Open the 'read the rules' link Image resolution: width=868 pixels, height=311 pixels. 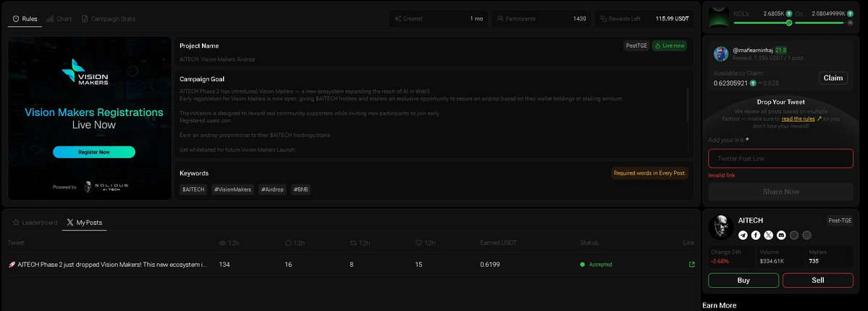(798, 119)
